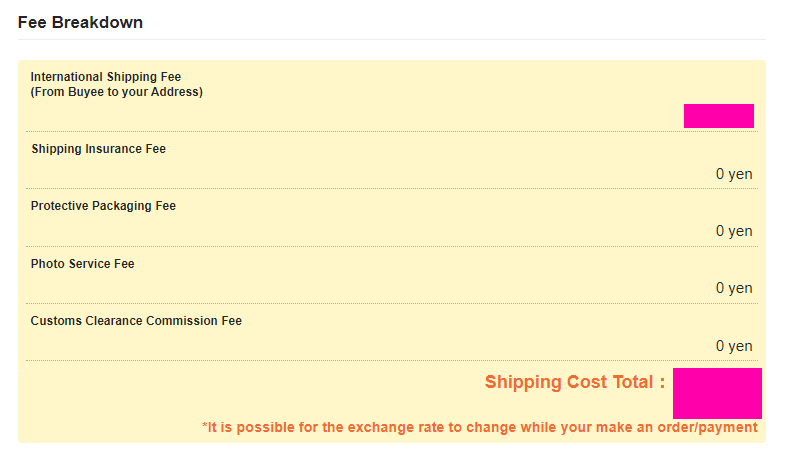Screen dimensions: 792x459
Task: Select the Shipping Insurance Fee label
Action: 98,149
